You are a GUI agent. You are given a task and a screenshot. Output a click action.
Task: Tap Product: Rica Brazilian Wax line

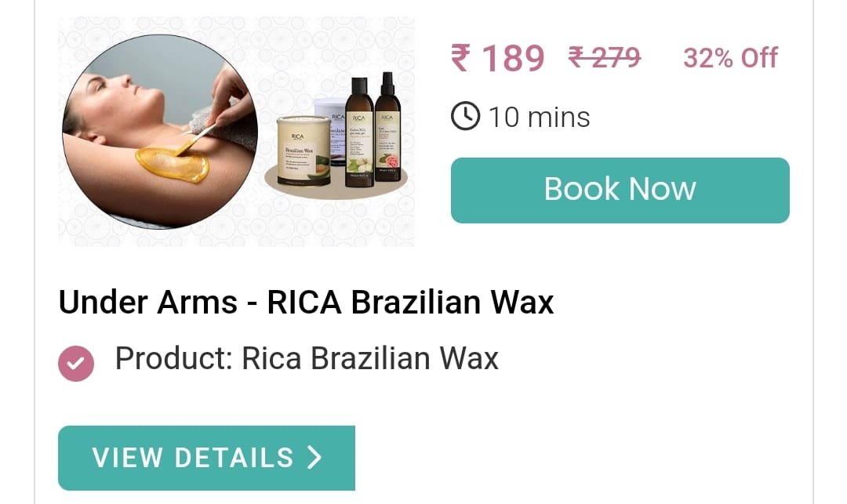307,358
